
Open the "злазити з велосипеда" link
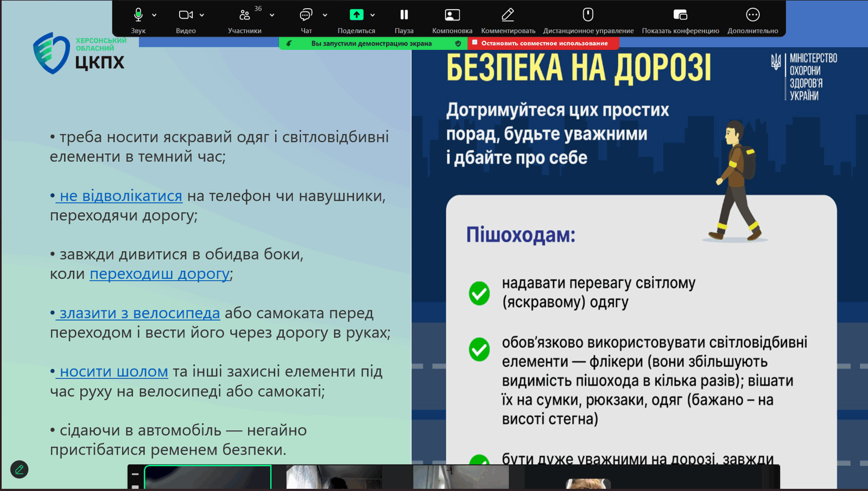[140, 313]
